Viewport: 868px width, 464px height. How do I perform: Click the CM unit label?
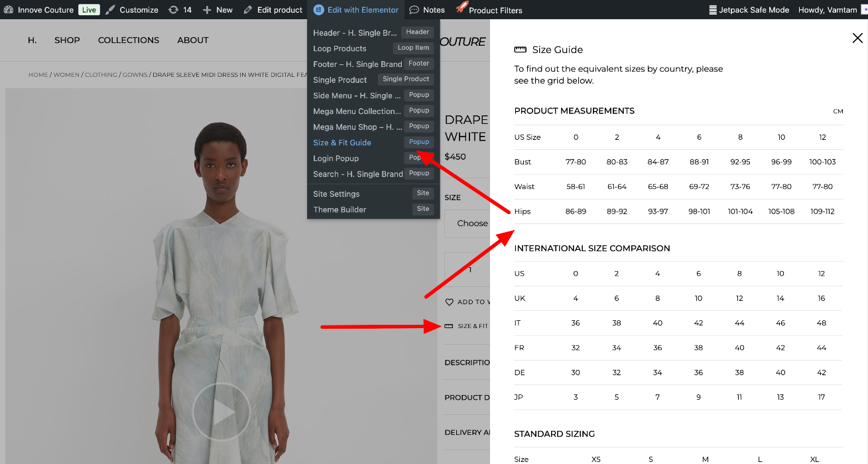coord(838,111)
